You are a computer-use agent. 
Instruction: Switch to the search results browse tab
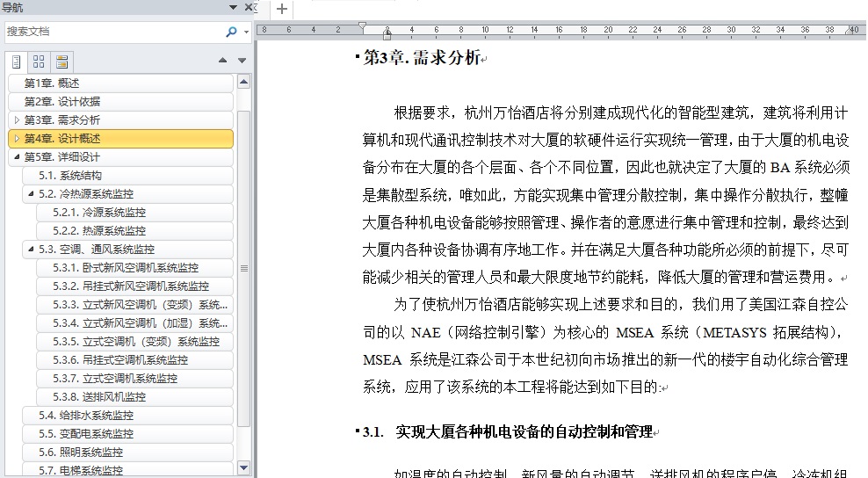click(x=62, y=62)
